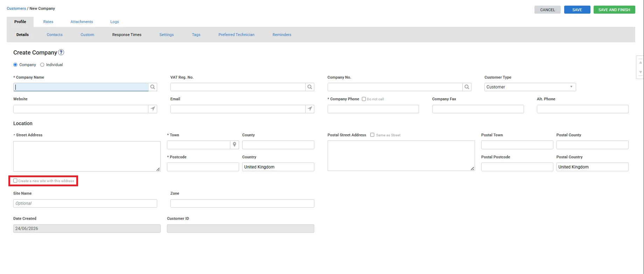
Task: Click the blue SAVE button
Action: [577, 10]
